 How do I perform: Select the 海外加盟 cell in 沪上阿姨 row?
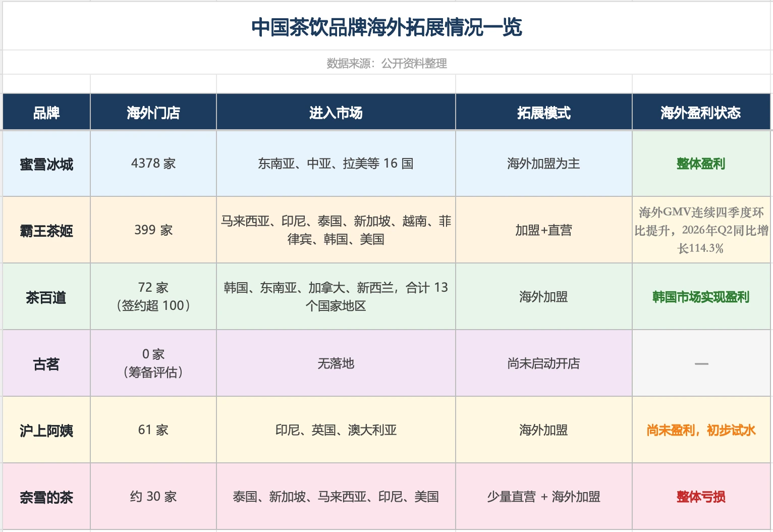pyautogui.click(x=544, y=430)
